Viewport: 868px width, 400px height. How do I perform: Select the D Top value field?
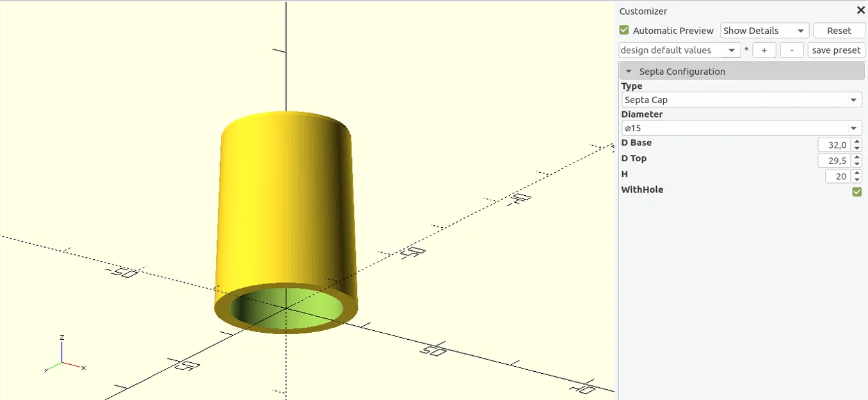[x=835, y=160]
